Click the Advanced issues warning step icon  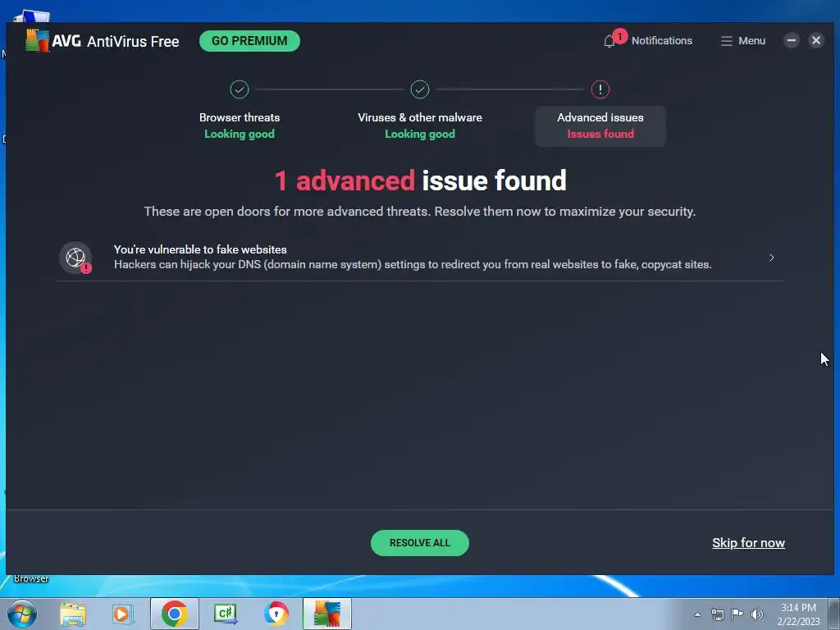click(x=600, y=89)
